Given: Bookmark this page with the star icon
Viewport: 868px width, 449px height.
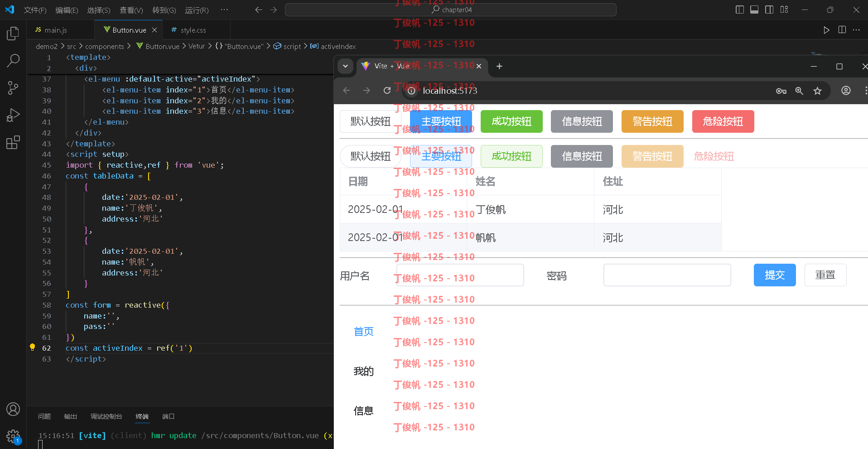Looking at the screenshot, I should [x=817, y=91].
